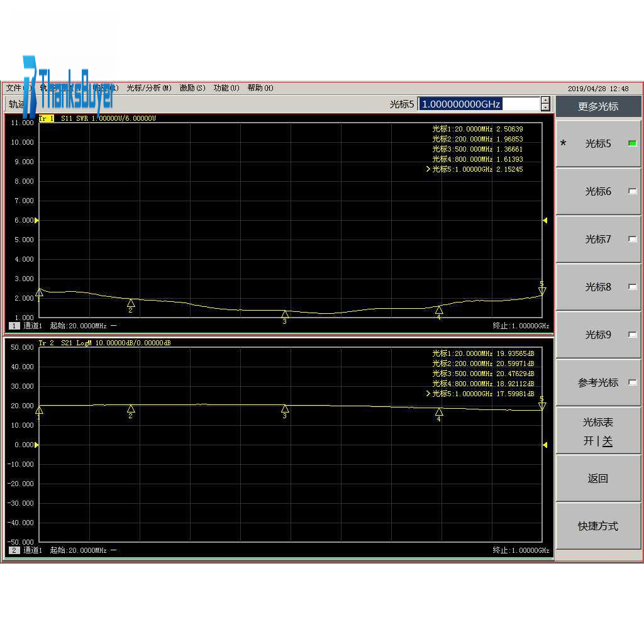Screen dimensions: 644x644
Task: Click the date and time 2019/04/28 12:48
Action: 598,89
